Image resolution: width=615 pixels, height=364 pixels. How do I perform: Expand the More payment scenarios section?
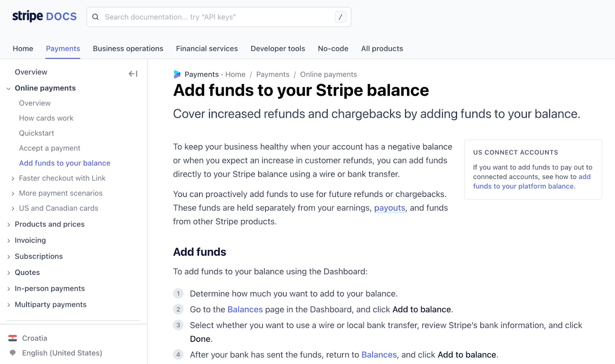13,193
